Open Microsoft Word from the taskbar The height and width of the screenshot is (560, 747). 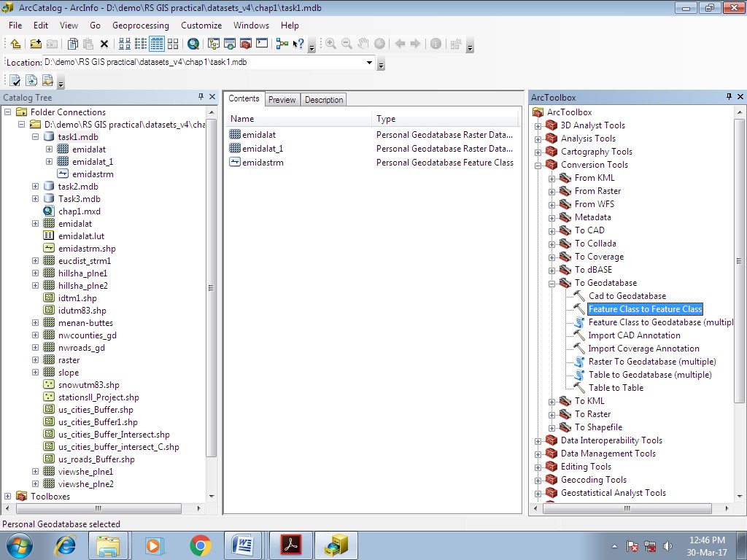pyautogui.click(x=242, y=545)
